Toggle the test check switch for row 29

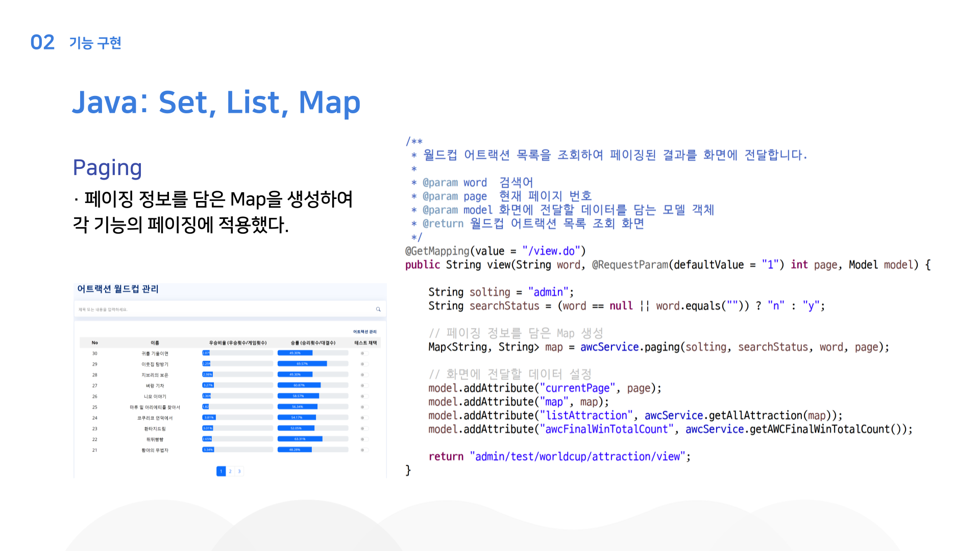(x=364, y=364)
